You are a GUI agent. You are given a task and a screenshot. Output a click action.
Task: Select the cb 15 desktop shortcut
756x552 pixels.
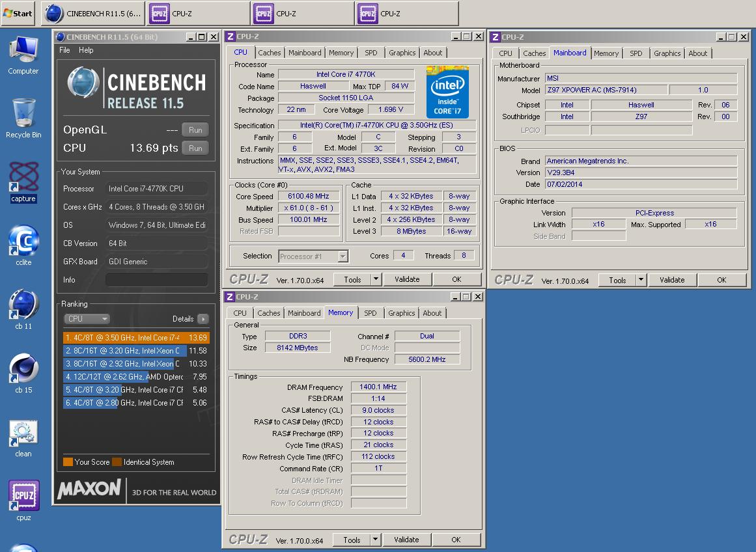(23, 373)
